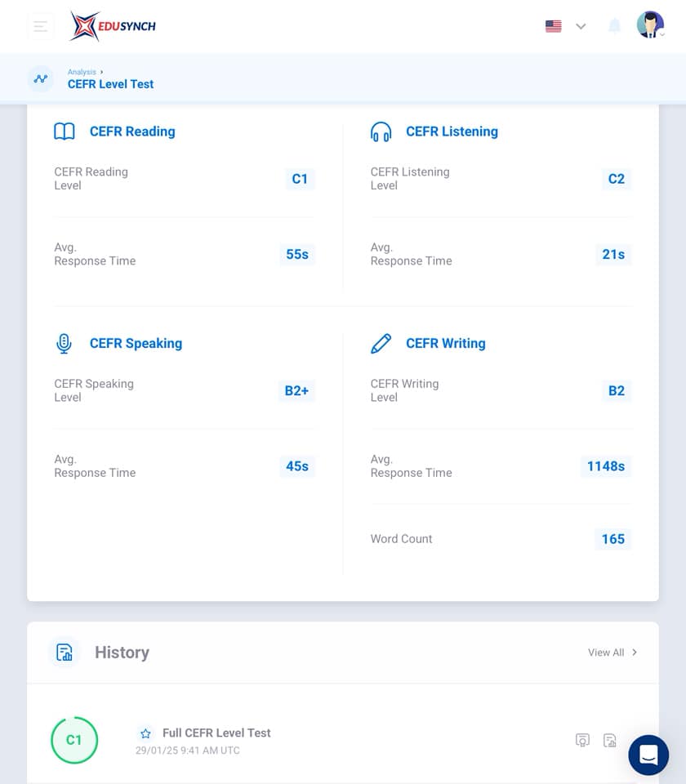Open the chat support widget
This screenshot has height=784, width=686.
(648, 755)
